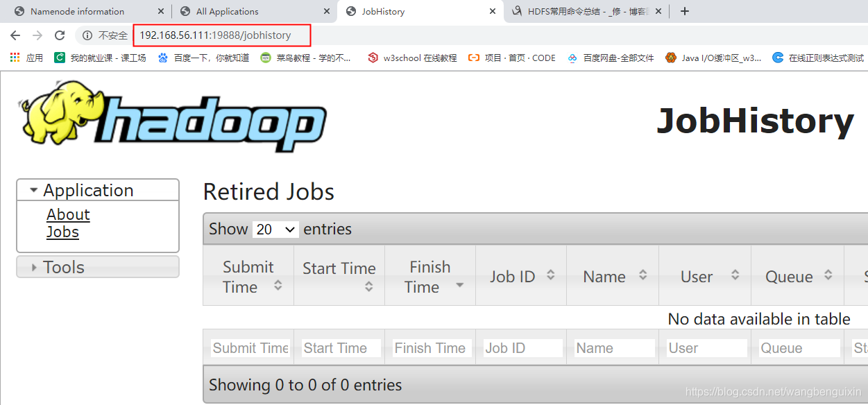Click the address bar URL 192.168.56.111:19888/jobhistory

pyautogui.click(x=215, y=35)
